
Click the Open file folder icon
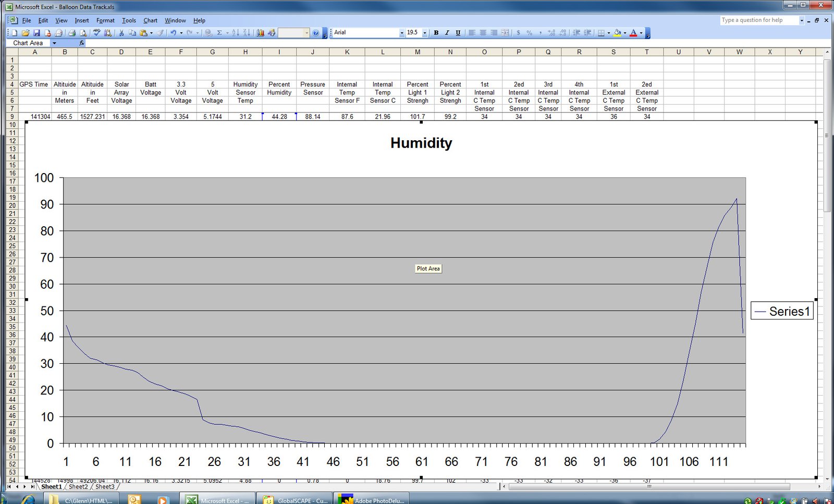[26, 33]
